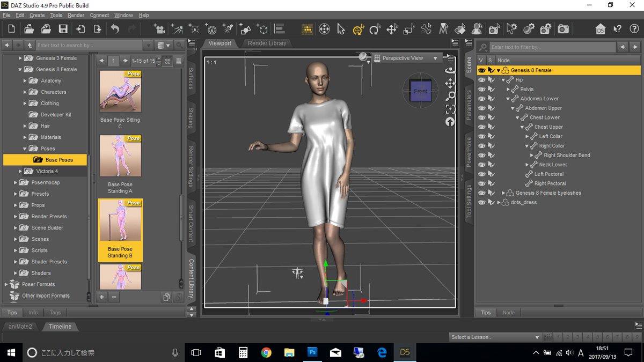Select the Joint Editor bone tool
The image size is (644, 362).
coord(426,29)
